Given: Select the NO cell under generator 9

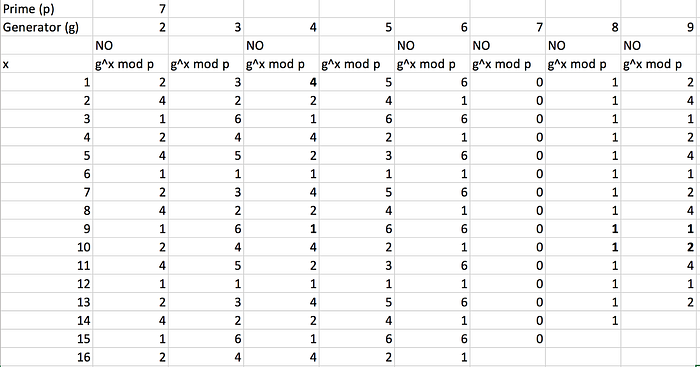Looking at the screenshot, I should tap(660, 46).
